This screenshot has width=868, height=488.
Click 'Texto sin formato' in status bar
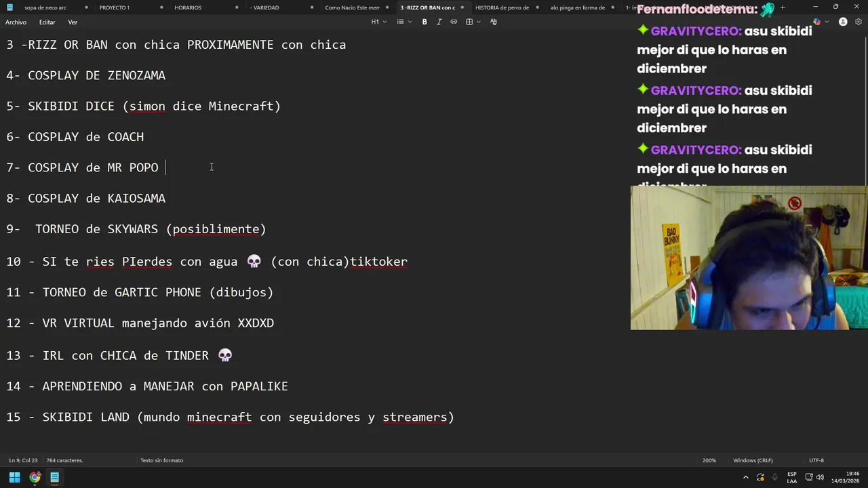tap(161, 460)
